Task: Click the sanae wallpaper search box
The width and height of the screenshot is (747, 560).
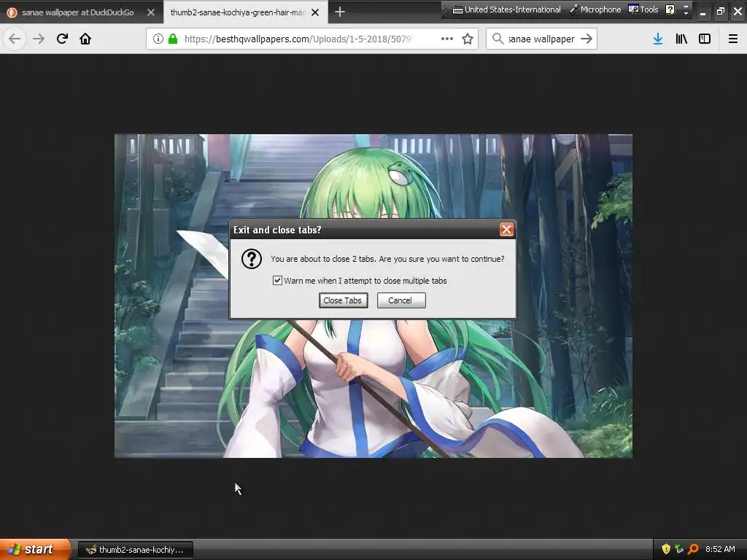Action: coord(542,39)
